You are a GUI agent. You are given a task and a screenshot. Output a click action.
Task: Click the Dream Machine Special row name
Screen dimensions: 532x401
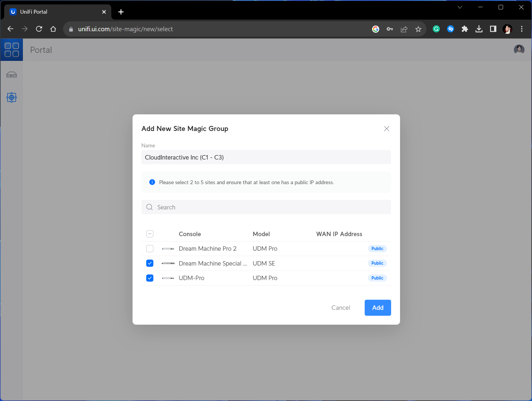coord(213,263)
